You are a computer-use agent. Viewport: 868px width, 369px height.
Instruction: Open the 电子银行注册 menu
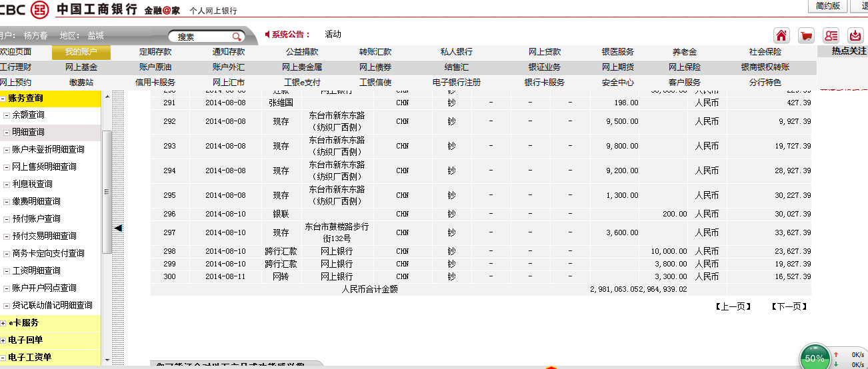point(457,83)
